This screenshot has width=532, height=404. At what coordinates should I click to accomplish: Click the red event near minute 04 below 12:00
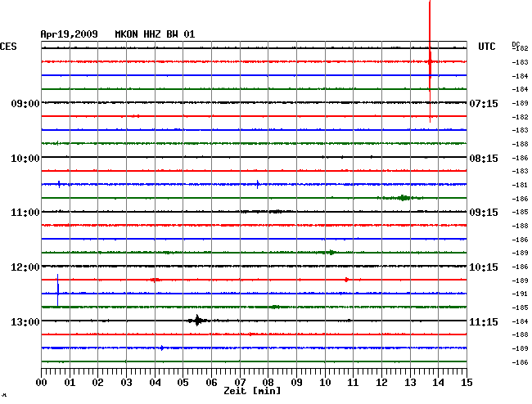point(156,280)
